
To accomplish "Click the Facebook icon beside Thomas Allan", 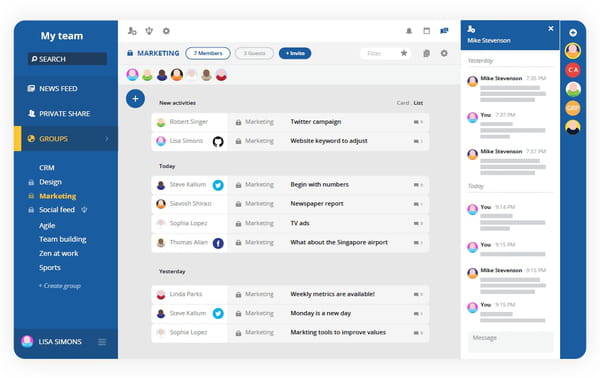I will [218, 243].
